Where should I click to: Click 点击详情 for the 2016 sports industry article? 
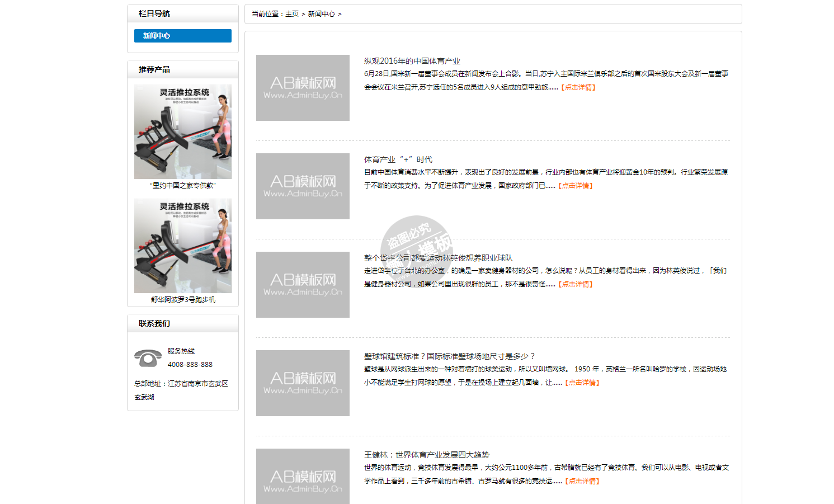(x=579, y=87)
